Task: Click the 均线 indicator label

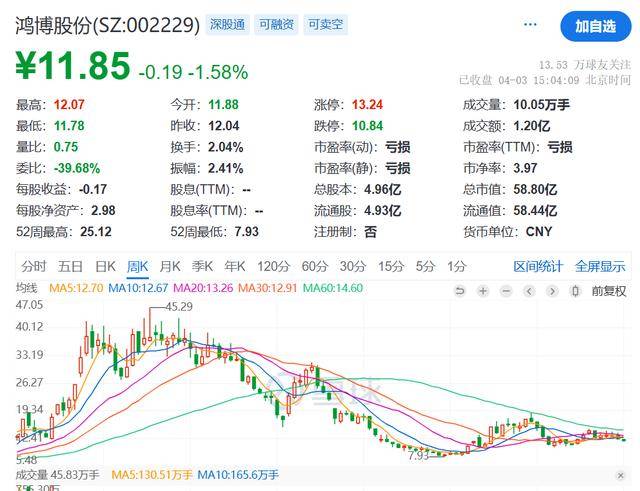Action: click(27, 288)
